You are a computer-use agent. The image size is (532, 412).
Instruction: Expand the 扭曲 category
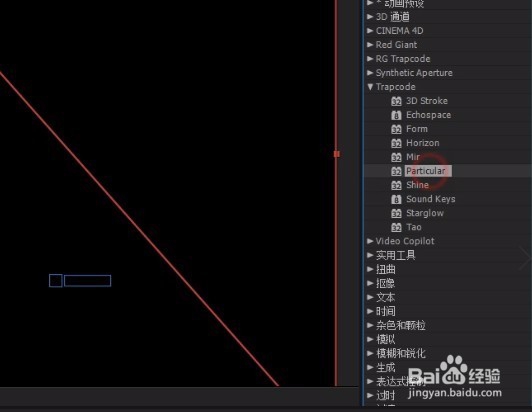[x=370, y=269]
